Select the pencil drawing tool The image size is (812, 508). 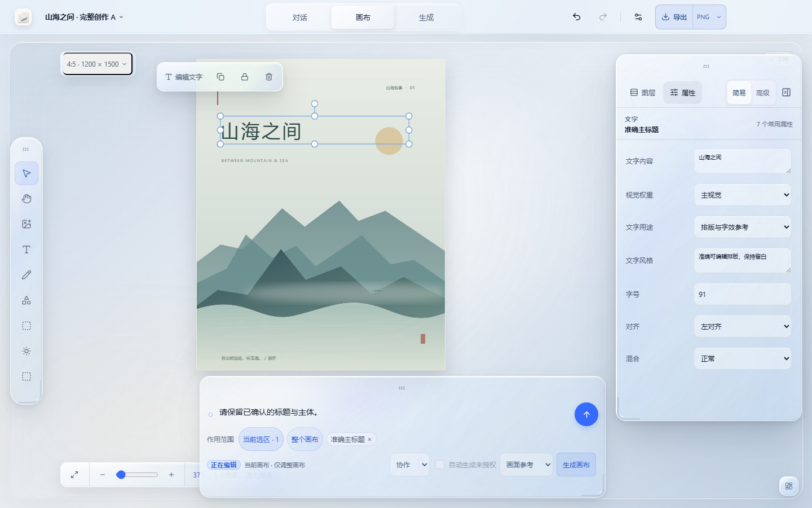coord(27,275)
